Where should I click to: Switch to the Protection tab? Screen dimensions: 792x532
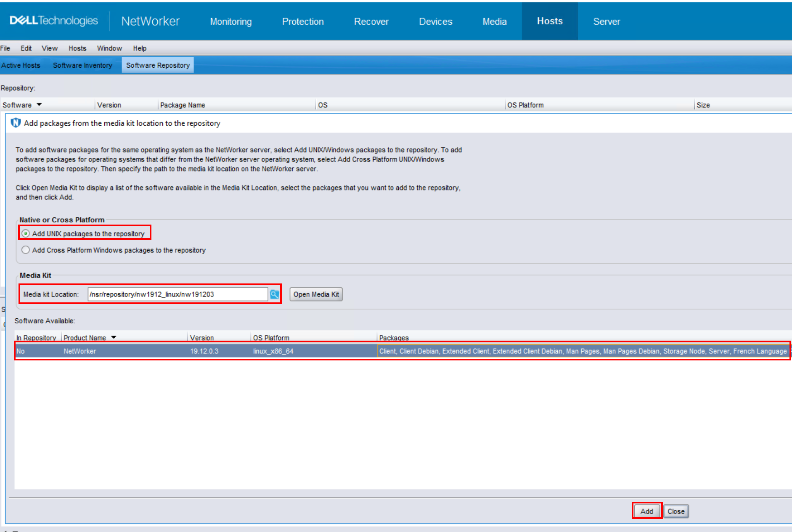point(303,21)
